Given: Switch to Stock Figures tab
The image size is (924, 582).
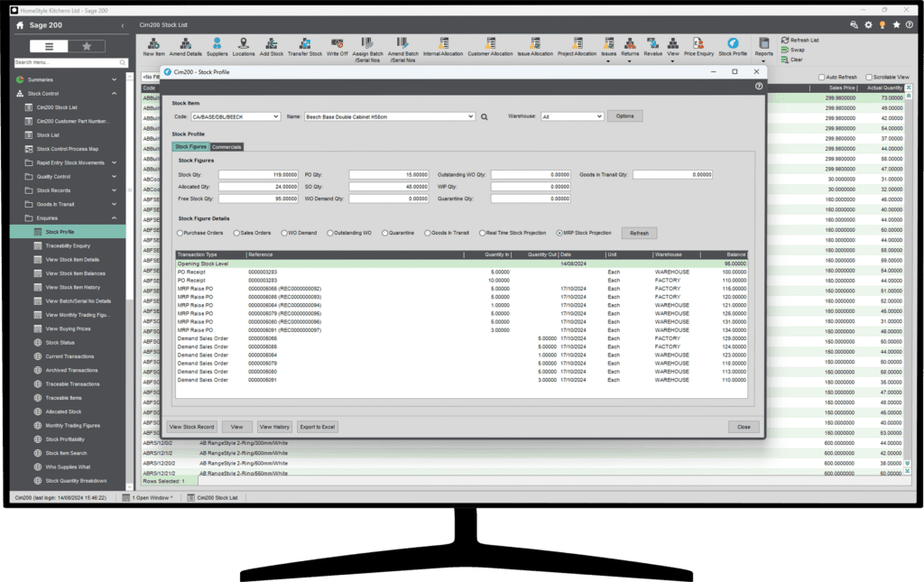Looking at the screenshot, I should click(x=191, y=147).
